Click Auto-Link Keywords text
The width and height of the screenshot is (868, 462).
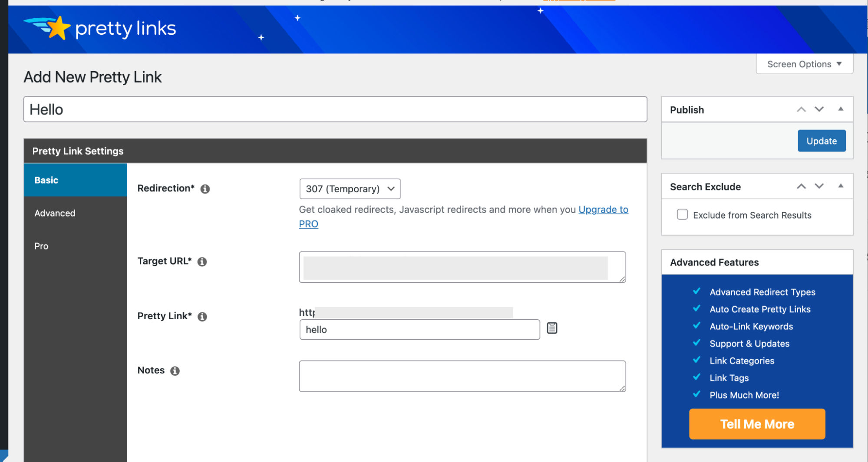[751, 326]
